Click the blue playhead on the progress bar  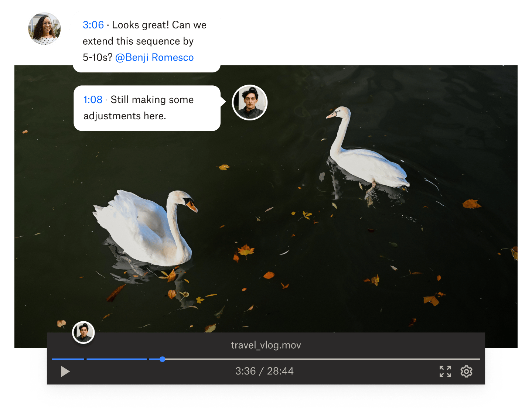pyautogui.click(x=162, y=359)
